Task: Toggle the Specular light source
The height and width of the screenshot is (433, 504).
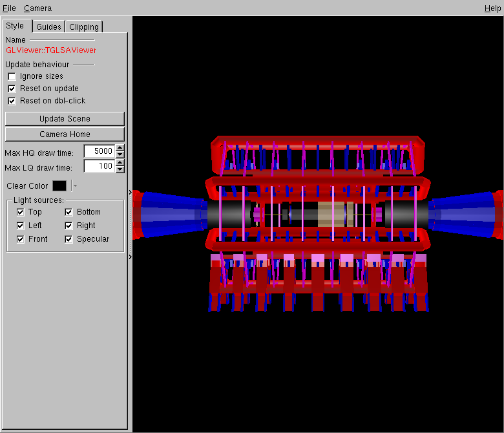Action: point(69,239)
